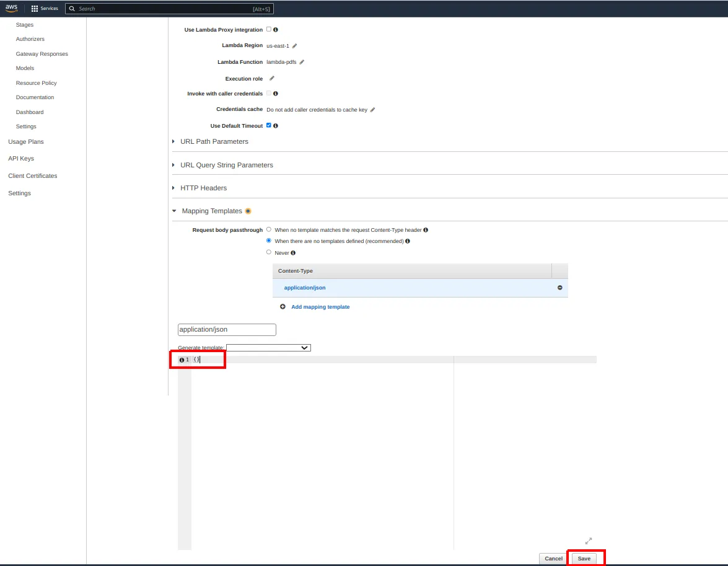Screen dimensions: 728x566
Task: Toggle Invoke with caller credentials checkbox
Action: (269, 94)
